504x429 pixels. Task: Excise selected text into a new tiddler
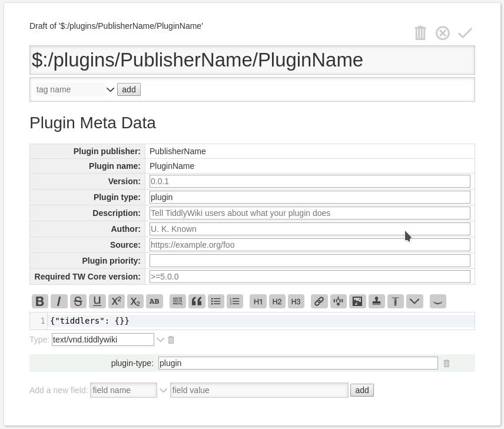click(x=338, y=301)
